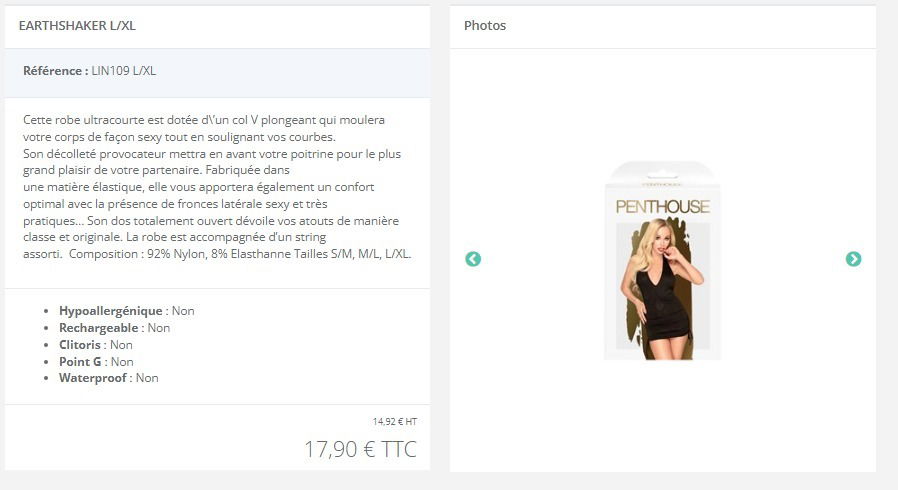Click the Hypoallergénique attribute line
This screenshot has width=898, height=490.
127,311
